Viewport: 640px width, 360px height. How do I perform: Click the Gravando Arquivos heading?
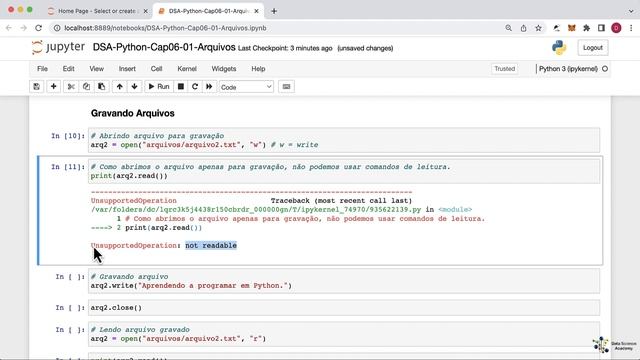[133, 113]
